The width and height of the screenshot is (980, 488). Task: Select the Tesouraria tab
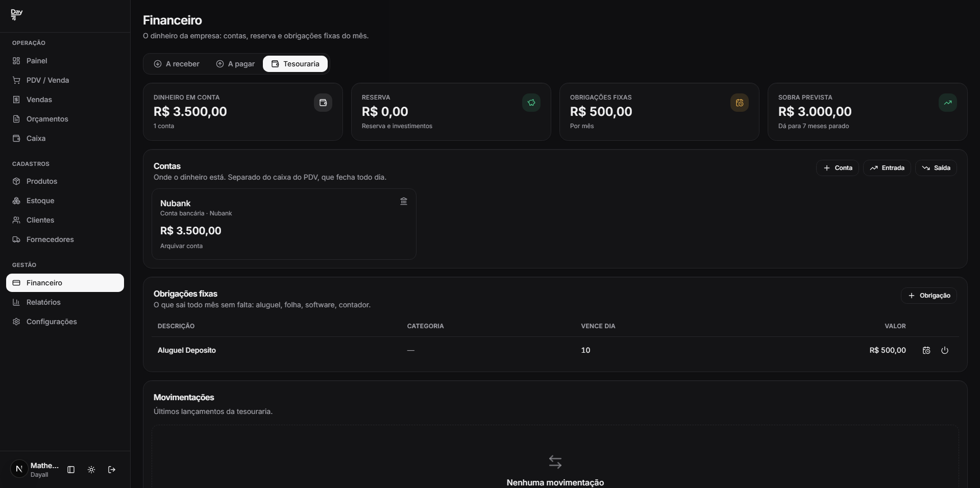(x=295, y=64)
